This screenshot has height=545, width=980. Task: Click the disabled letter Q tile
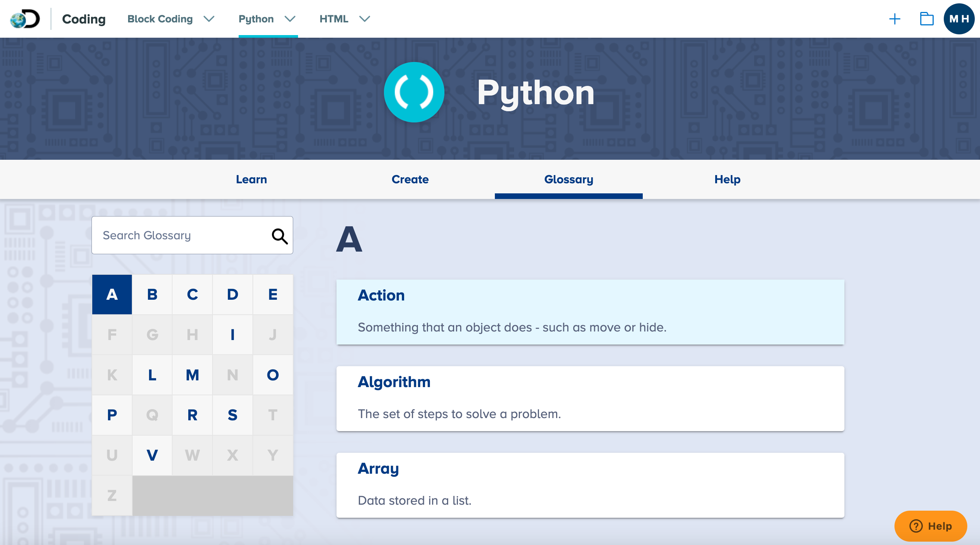(x=152, y=415)
